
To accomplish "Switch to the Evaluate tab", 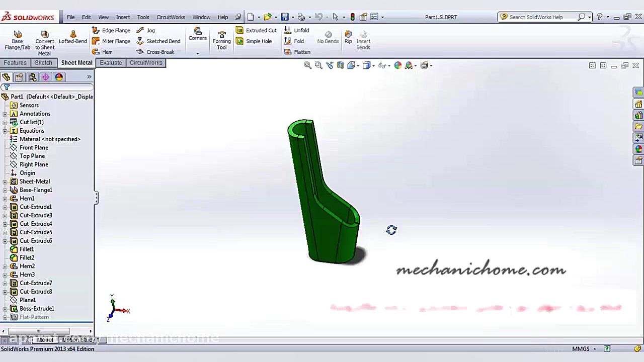I will tap(111, 63).
